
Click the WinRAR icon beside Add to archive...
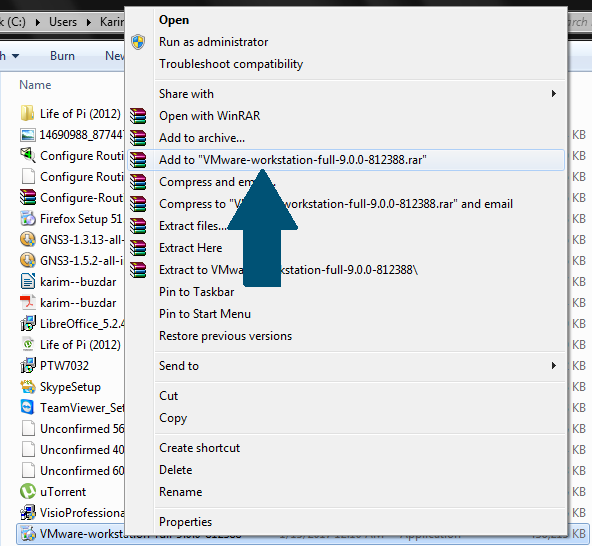click(x=138, y=138)
